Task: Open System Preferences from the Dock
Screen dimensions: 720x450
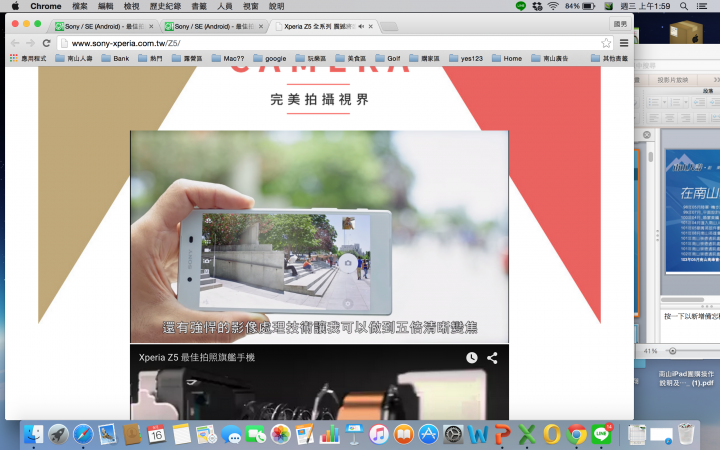Action: [x=453, y=434]
